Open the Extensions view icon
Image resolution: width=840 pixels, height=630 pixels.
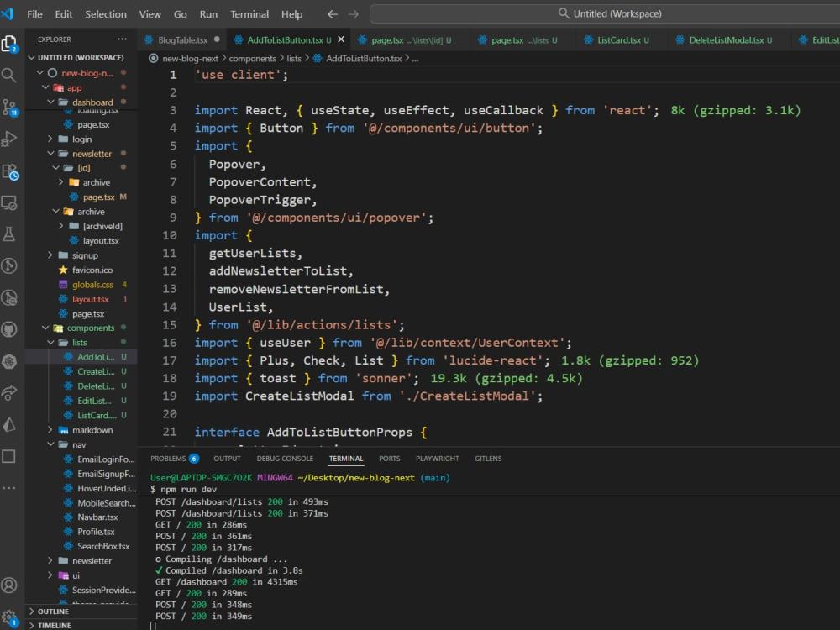(x=9, y=171)
